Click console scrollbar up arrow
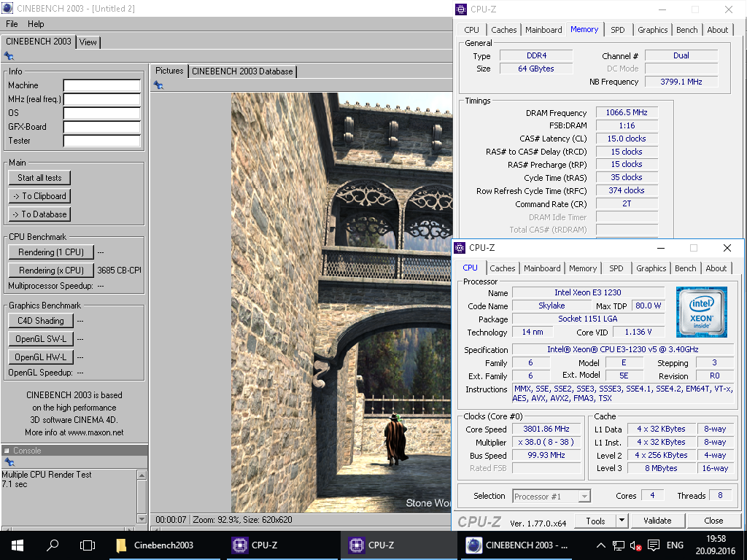 pos(142,475)
